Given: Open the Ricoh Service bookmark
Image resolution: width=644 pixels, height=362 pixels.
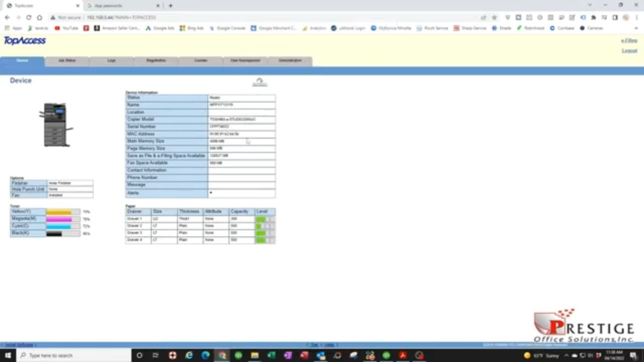Looking at the screenshot, I should [x=432, y=28].
